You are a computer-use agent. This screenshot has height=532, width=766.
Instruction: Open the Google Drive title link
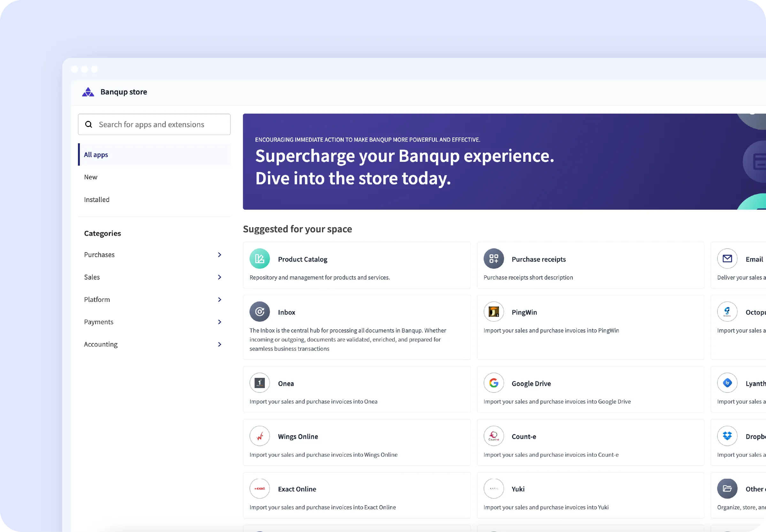[531, 383]
